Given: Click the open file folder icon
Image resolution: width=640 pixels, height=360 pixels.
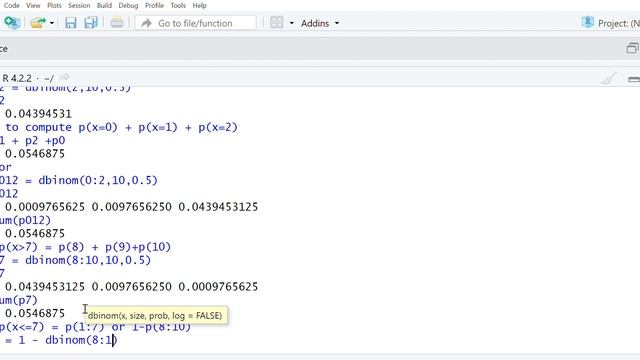Looking at the screenshot, I should [x=38, y=22].
